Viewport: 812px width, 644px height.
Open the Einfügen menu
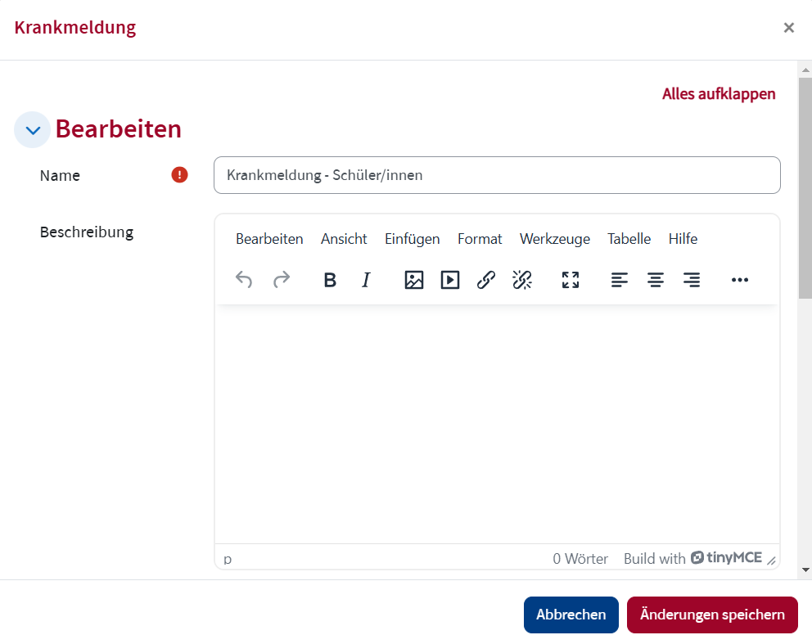tap(412, 238)
